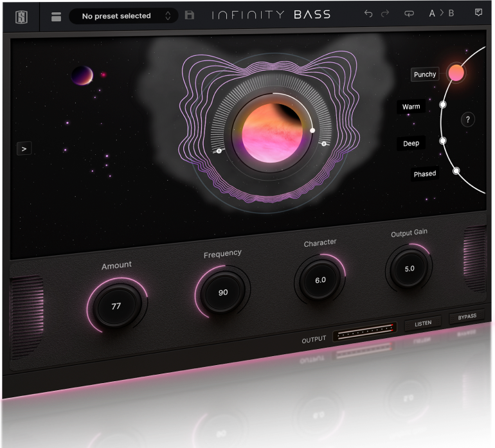The height and width of the screenshot is (448, 495).
Task: Click the undo arrow icon
Action: (368, 13)
